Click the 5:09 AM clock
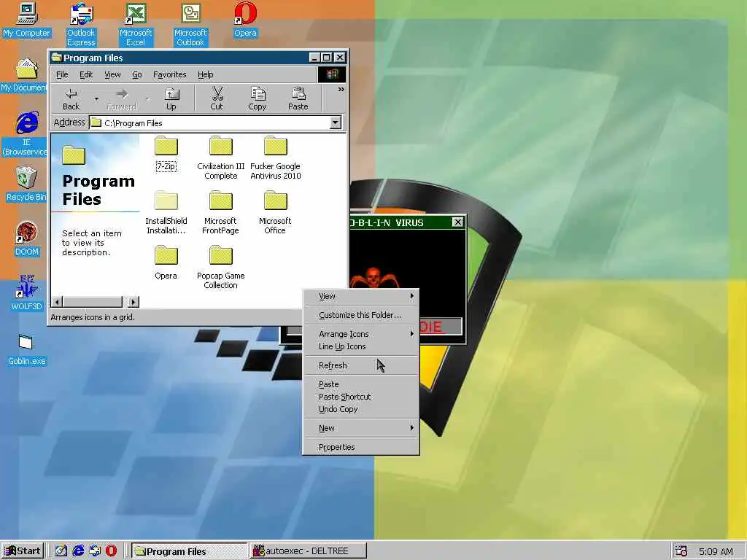 coord(716,551)
